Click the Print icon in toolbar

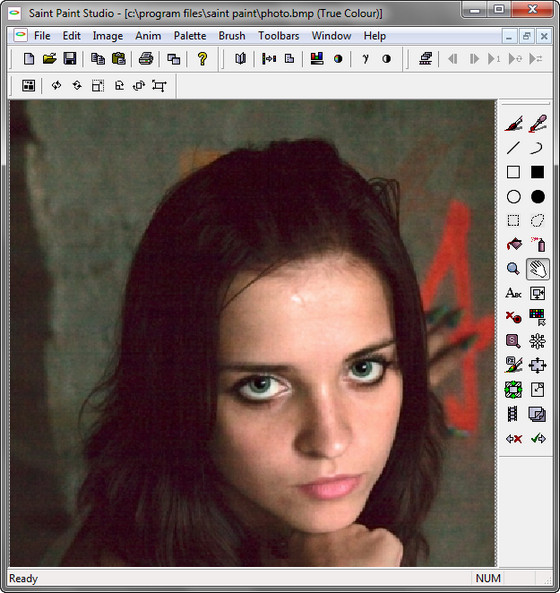point(146,59)
